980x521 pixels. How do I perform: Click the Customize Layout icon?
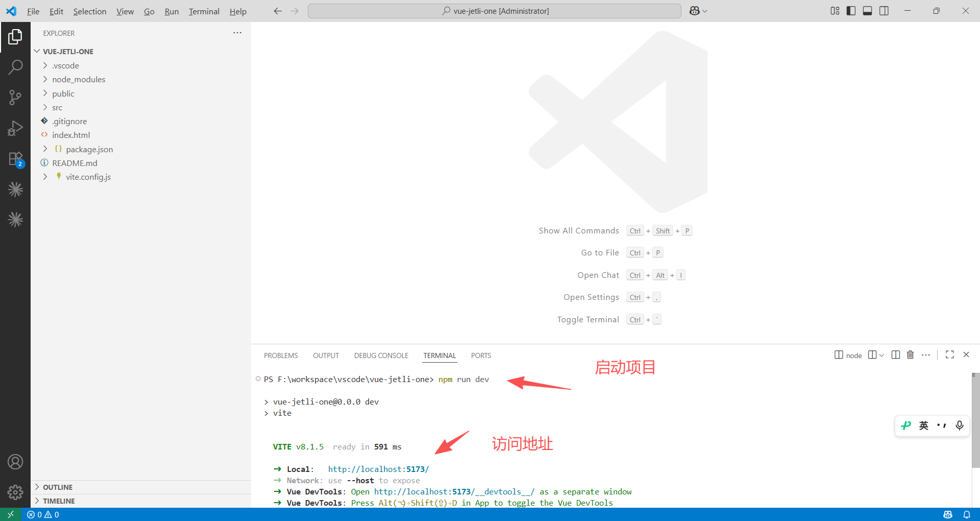click(835, 11)
